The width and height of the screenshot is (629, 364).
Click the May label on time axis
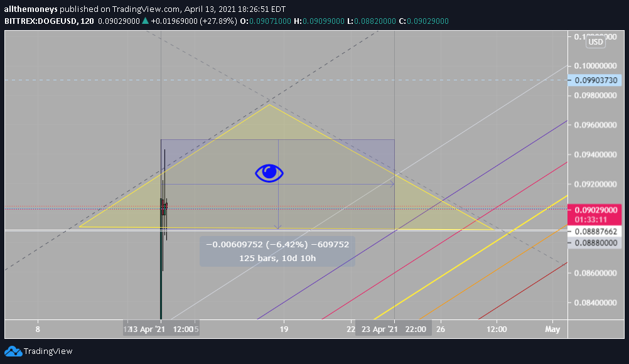(552, 329)
